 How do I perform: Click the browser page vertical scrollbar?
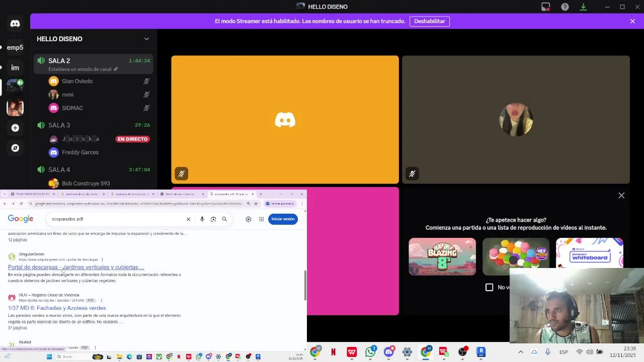click(x=304, y=286)
